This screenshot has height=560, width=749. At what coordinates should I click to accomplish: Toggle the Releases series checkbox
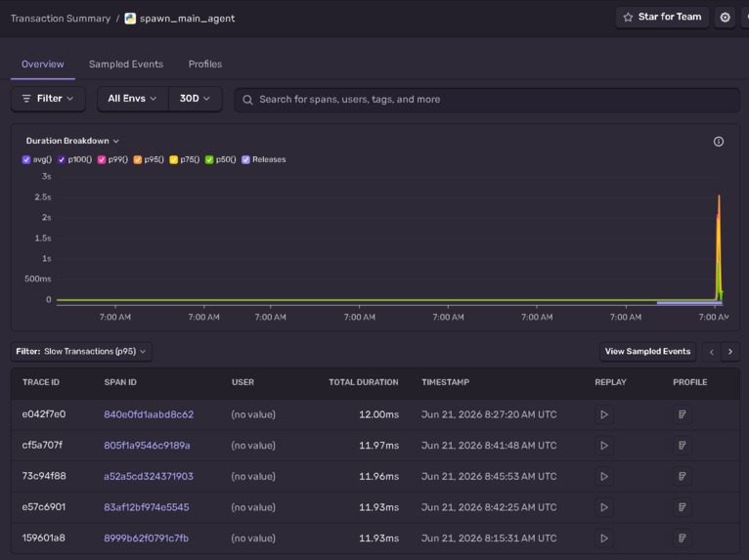click(x=245, y=159)
